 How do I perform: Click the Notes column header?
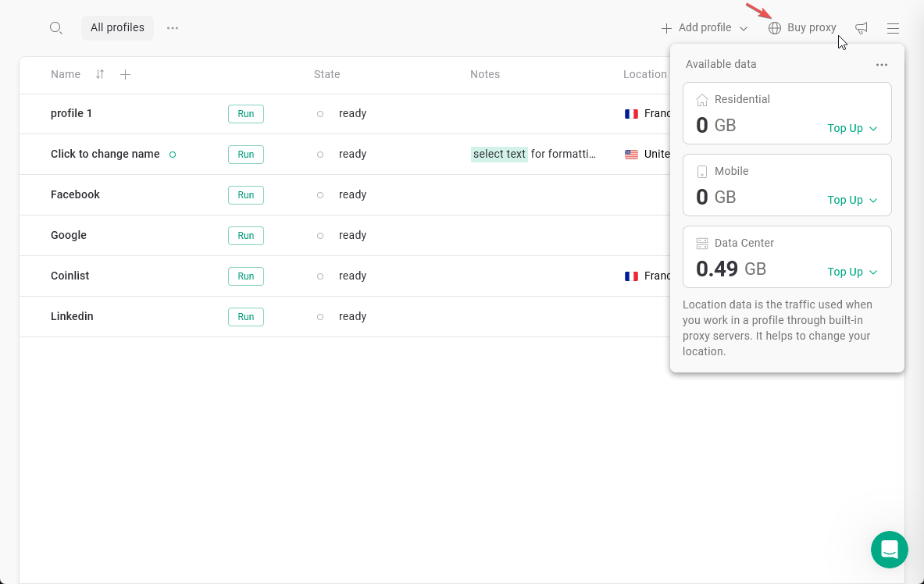tap(485, 74)
